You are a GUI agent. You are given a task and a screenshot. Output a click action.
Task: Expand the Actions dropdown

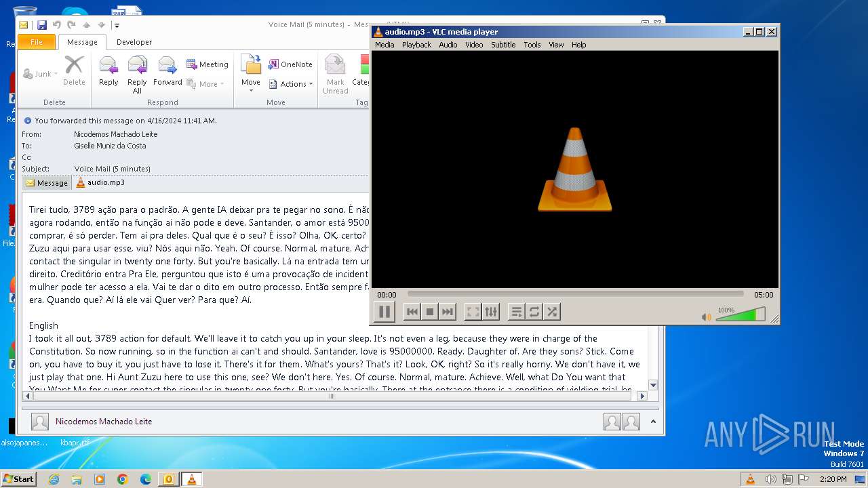[x=291, y=84]
